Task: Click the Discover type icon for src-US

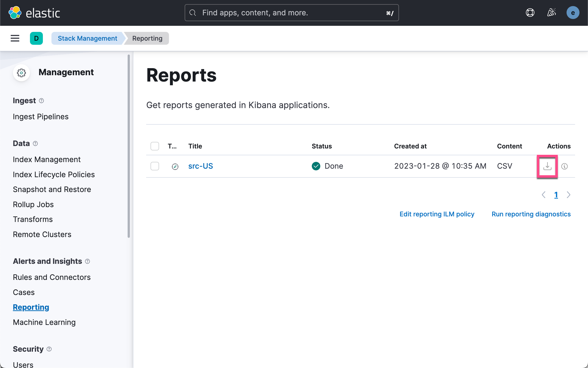Action: 175,166
